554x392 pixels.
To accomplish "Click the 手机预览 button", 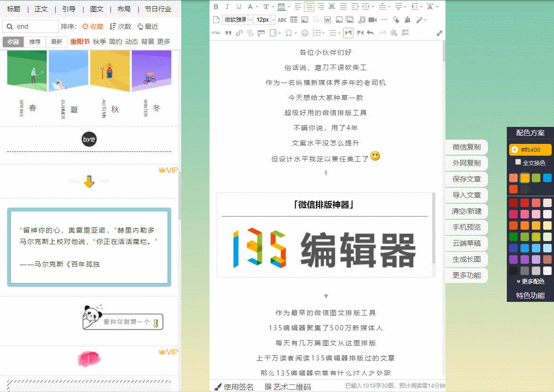I will pyautogui.click(x=466, y=227).
